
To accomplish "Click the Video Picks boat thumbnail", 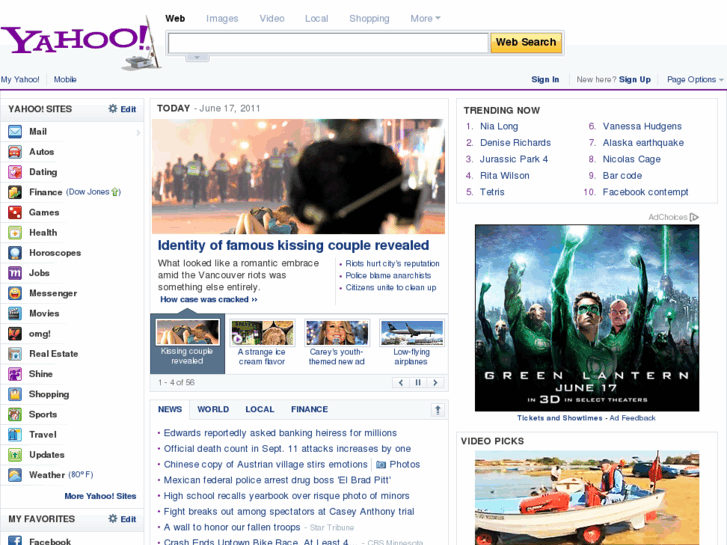I will pyautogui.click(x=587, y=498).
